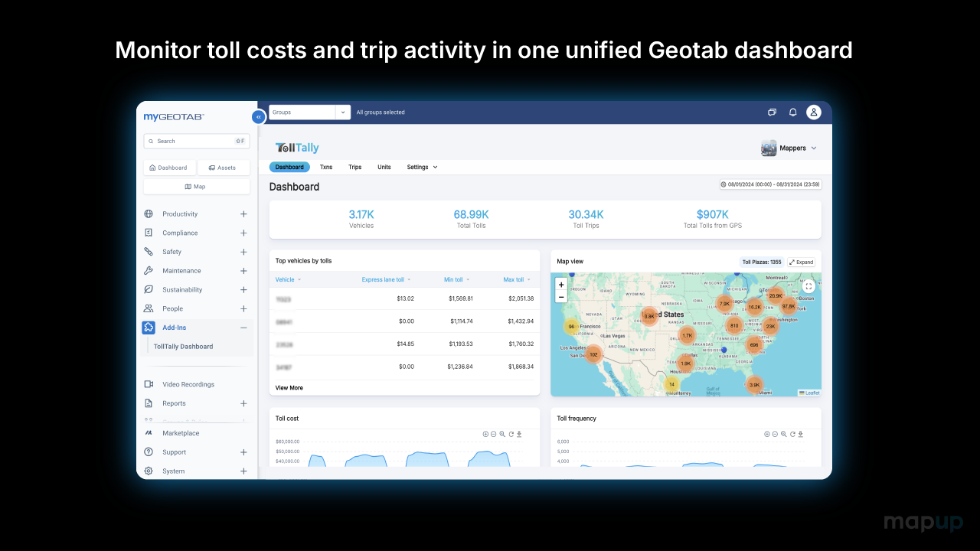Click the $907K Total Tolls from GPS stat

[x=713, y=219]
